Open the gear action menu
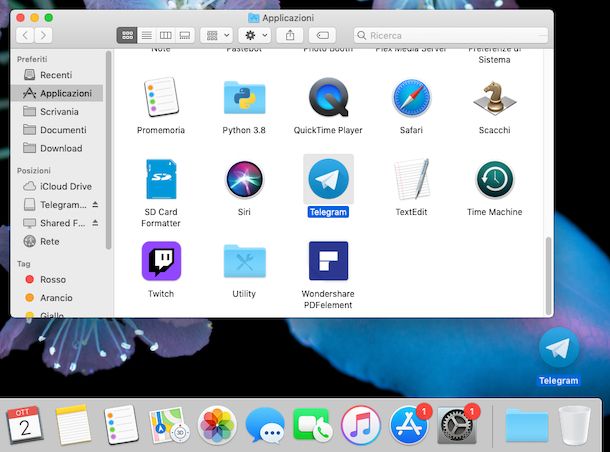The height and width of the screenshot is (452, 610). coord(254,35)
